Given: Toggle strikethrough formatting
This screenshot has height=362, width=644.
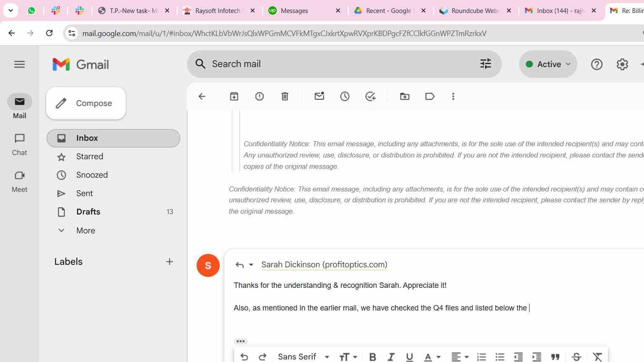Looking at the screenshot, I should click(576, 357).
